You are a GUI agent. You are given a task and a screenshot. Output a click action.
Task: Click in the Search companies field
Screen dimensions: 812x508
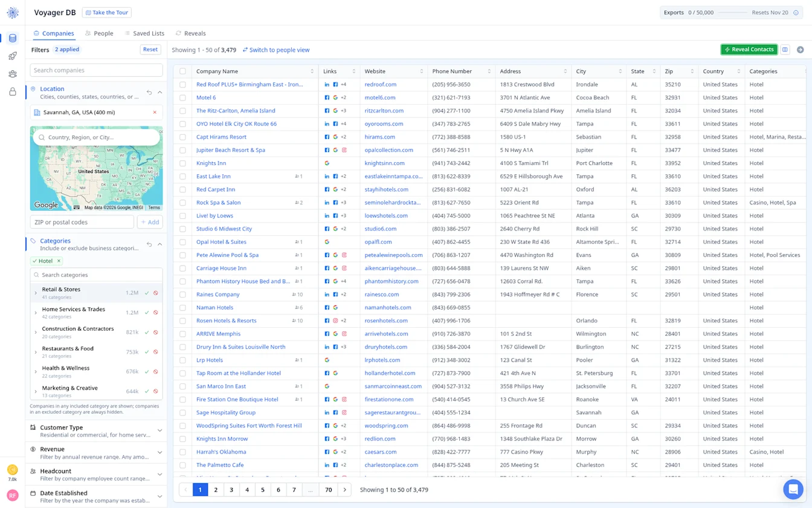(97, 70)
